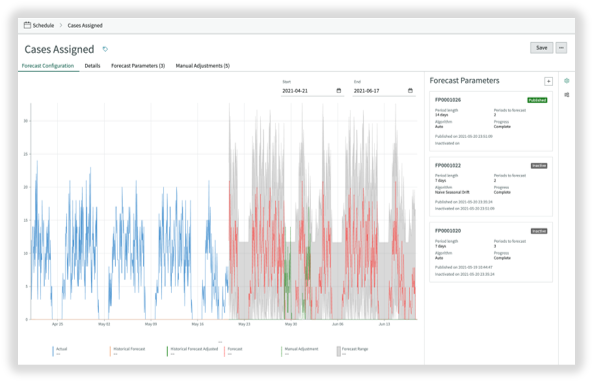Open the End date calendar picker
Image resolution: width=595 pixels, height=383 pixels.
[x=410, y=90]
